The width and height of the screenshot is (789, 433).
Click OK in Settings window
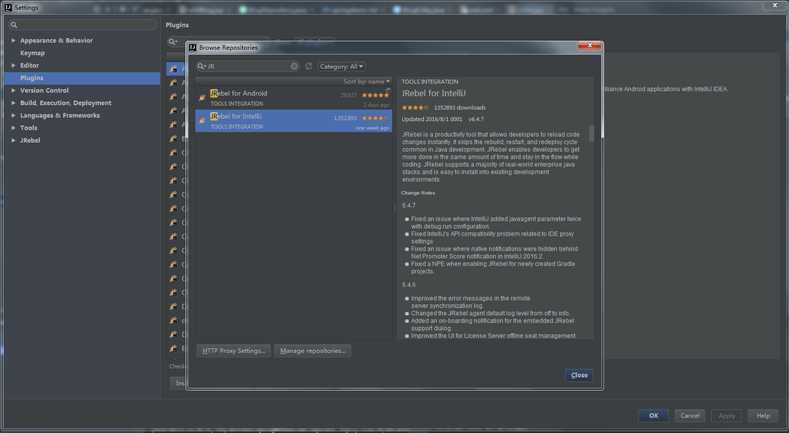654,415
